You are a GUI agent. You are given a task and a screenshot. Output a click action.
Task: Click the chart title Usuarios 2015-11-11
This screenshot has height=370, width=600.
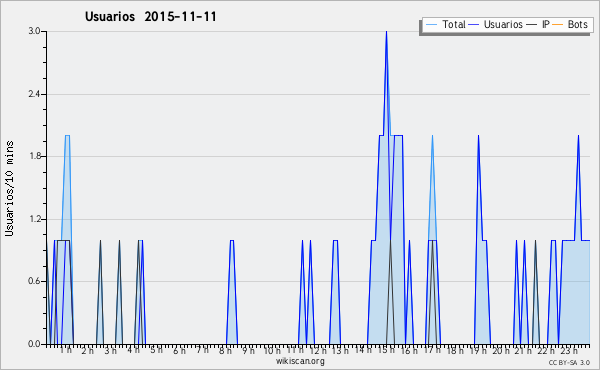click(x=151, y=17)
